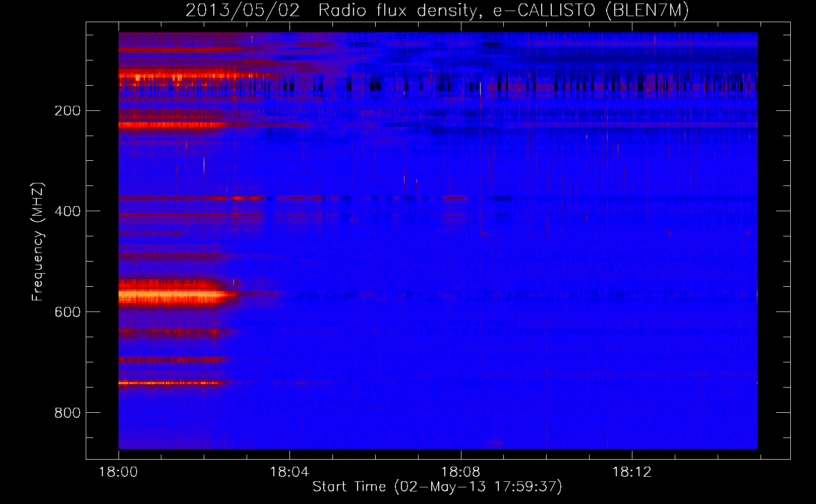Click the '18:00' time tick label
Screen dimensions: 816x504
tap(119, 472)
